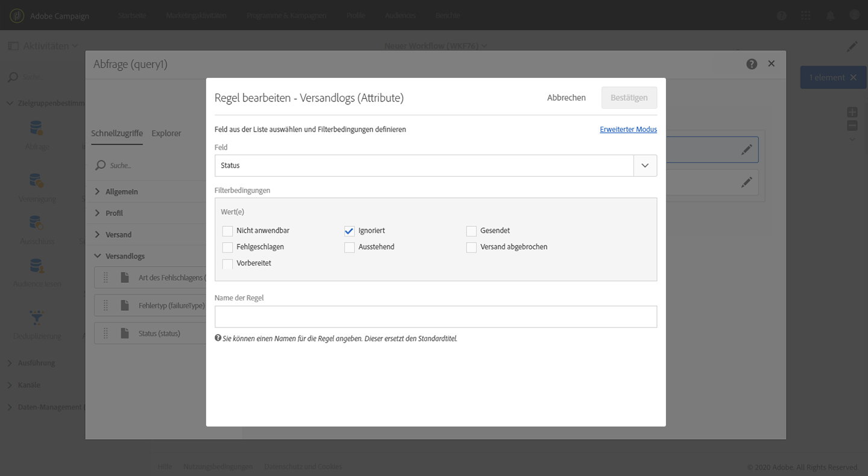Check the 'Gesendet' checkbox
Screen dimensions: 868x476
pos(471,231)
